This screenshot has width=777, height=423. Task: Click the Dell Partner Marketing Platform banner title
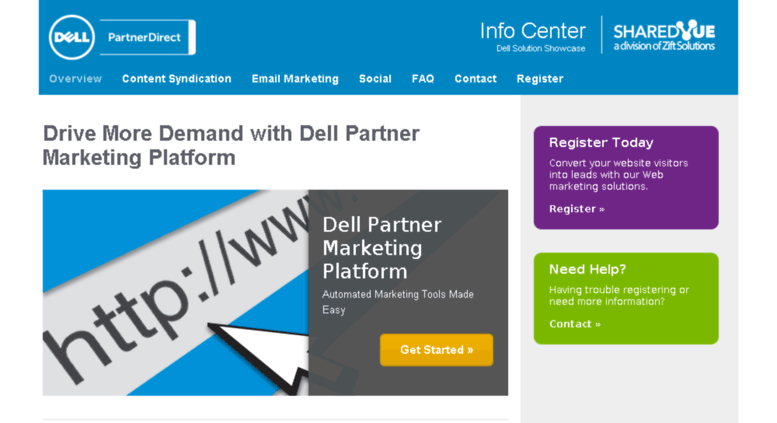pos(382,248)
